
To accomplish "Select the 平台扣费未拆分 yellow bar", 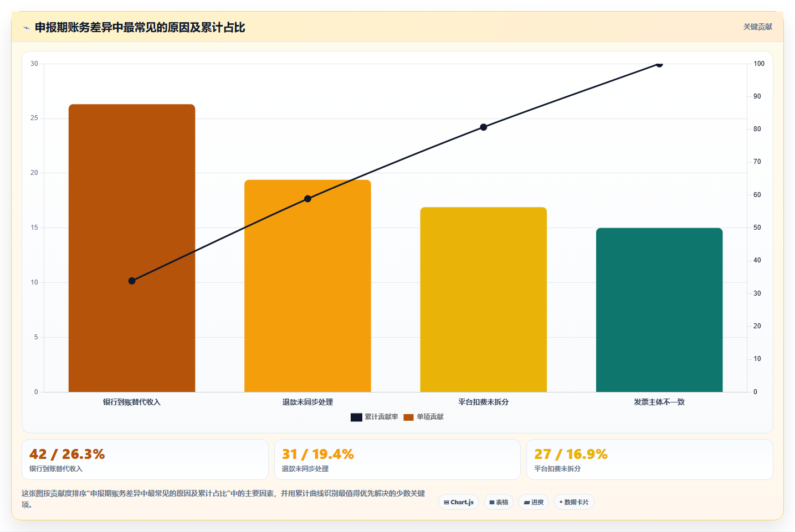I will (484, 299).
